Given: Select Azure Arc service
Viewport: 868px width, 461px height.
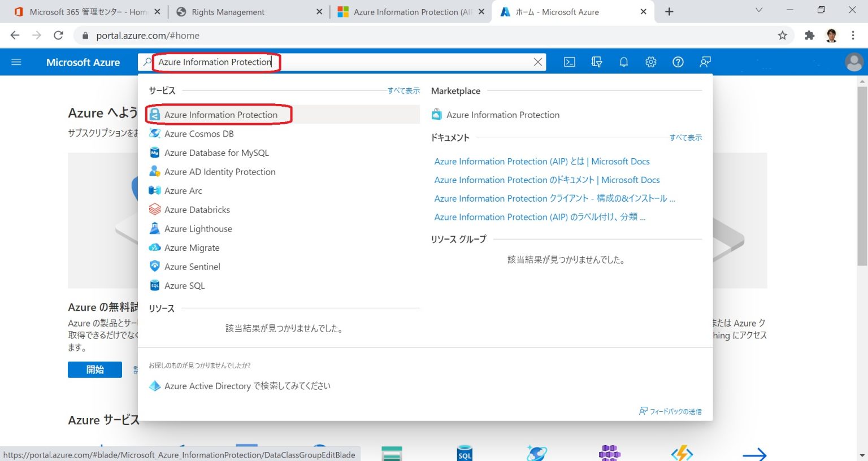Looking at the screenshot, I should tap(283, 191).
